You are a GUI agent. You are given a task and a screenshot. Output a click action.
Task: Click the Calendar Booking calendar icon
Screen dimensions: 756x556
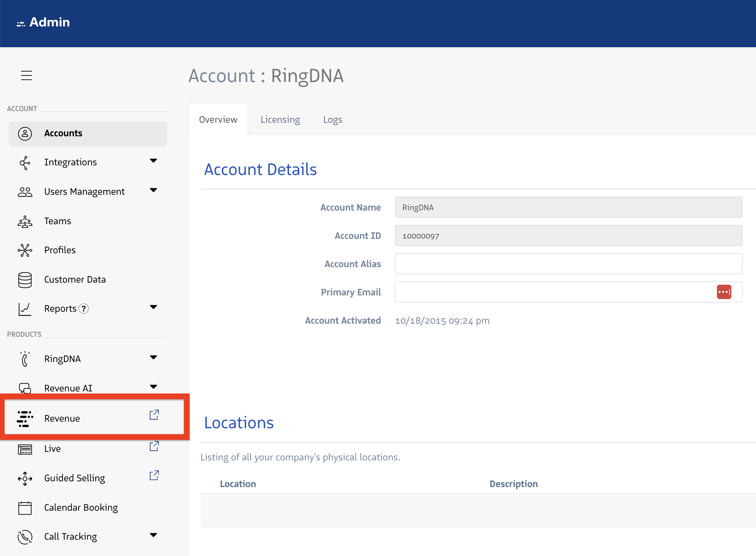coord(25,508)
